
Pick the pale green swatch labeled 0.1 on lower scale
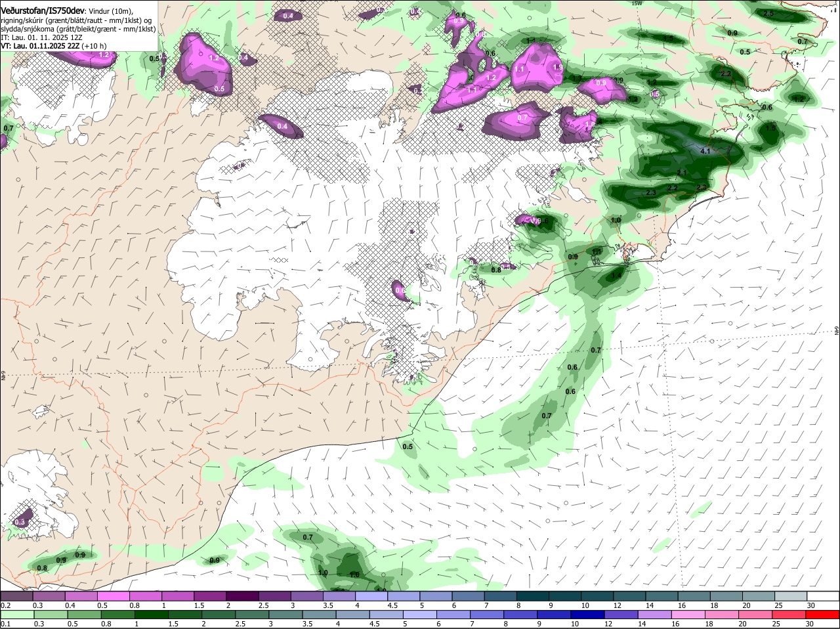tap(18, 615)
